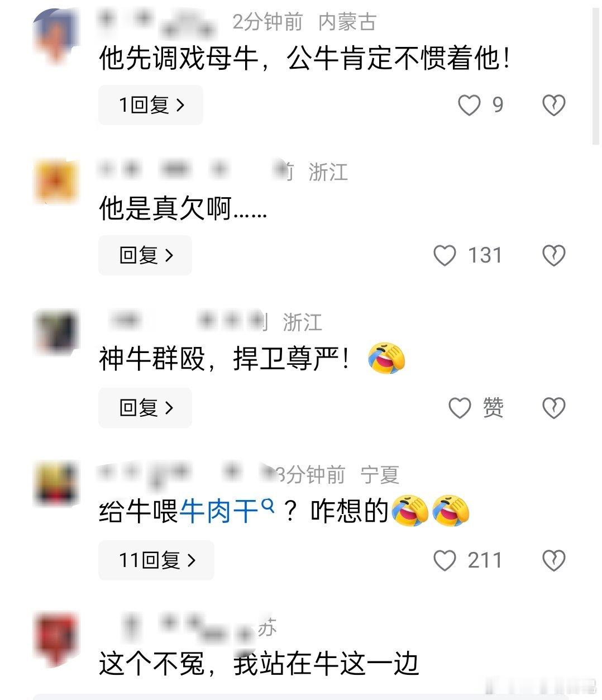Like the comment with 211 likes
Image resolution: width=602 pixels, height=700 pixels.
(445, 560)
